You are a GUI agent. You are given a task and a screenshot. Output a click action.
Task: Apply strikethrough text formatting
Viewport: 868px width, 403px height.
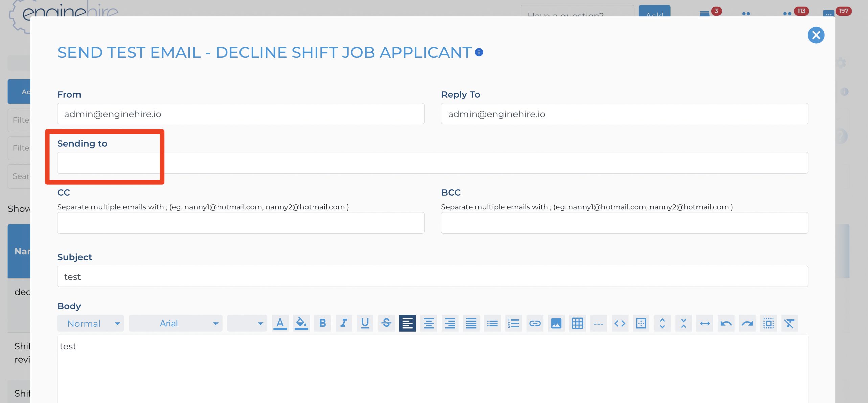pyautogui.click(x=386, y=323)
